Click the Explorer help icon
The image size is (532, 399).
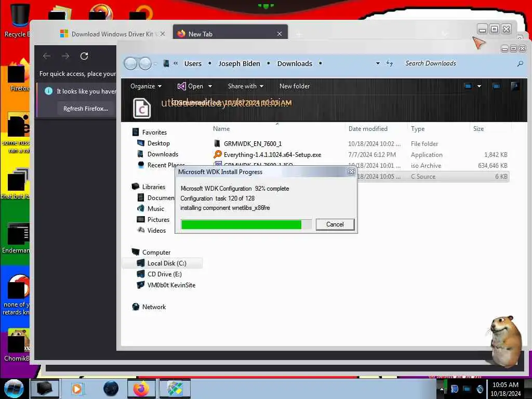tap(515, 86)
